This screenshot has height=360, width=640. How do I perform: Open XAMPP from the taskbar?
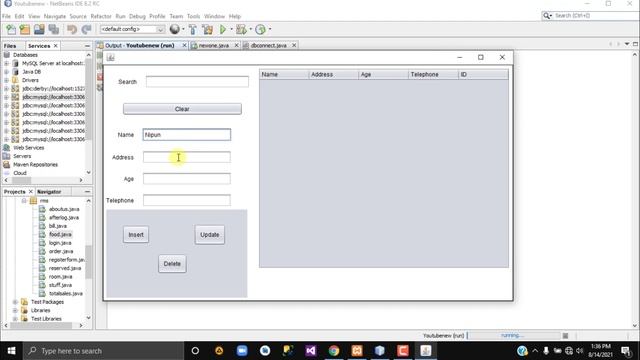point(357,351)
